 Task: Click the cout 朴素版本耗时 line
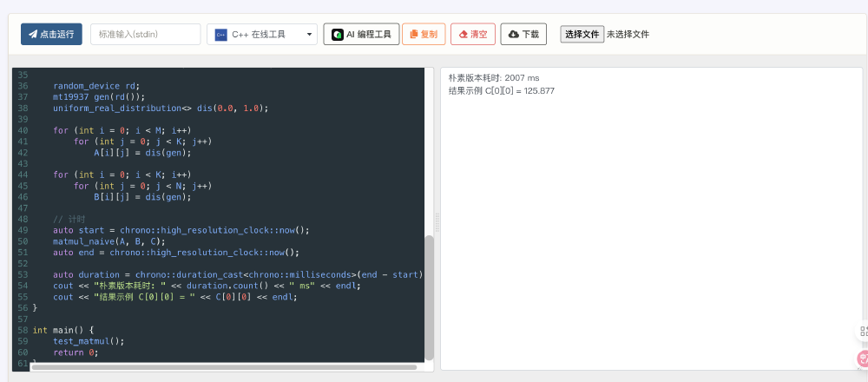pos(207,286)
